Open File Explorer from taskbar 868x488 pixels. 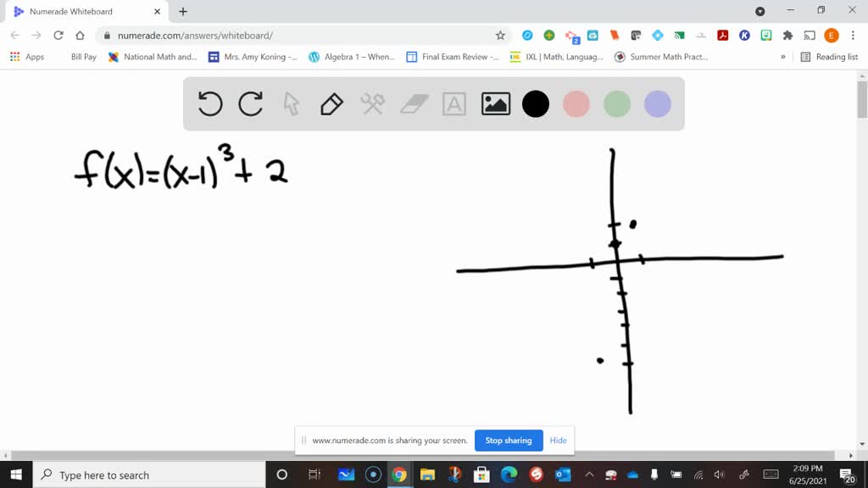click(427, 474)
